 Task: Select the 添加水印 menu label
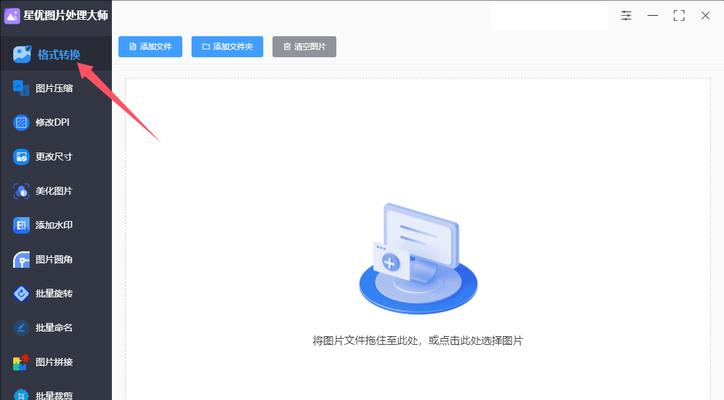[54, 225]
